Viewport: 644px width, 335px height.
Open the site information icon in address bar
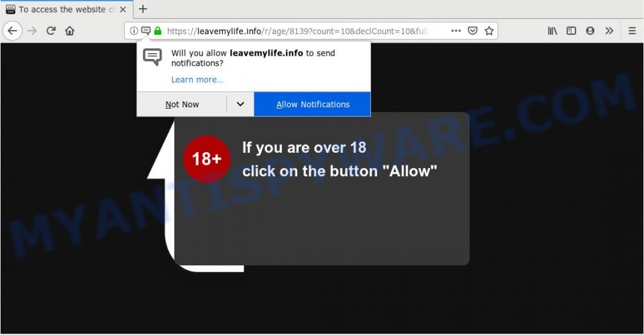coord(134,31)
